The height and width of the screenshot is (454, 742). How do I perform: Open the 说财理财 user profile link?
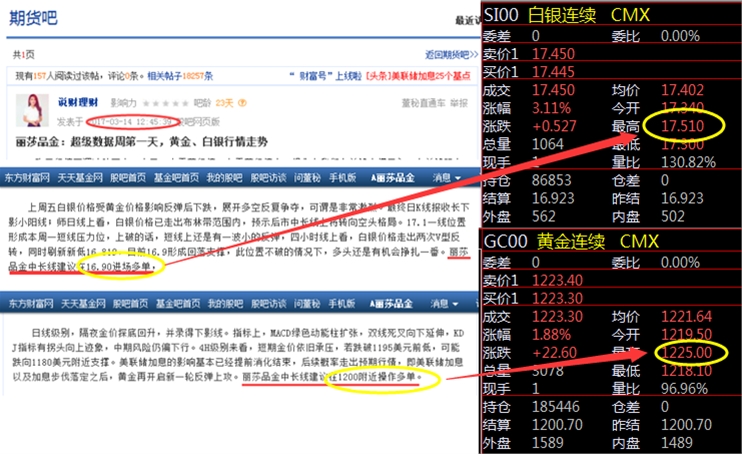tap(78, 102)
